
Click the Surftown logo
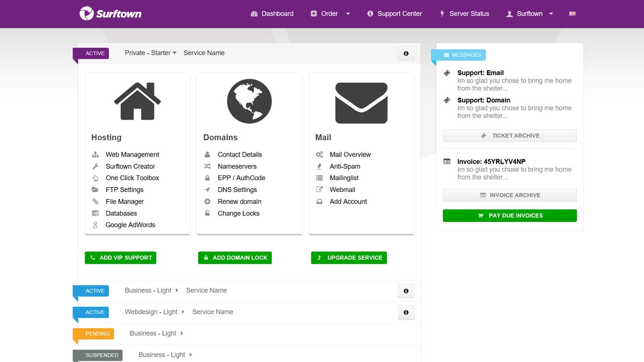coord(111,14)
